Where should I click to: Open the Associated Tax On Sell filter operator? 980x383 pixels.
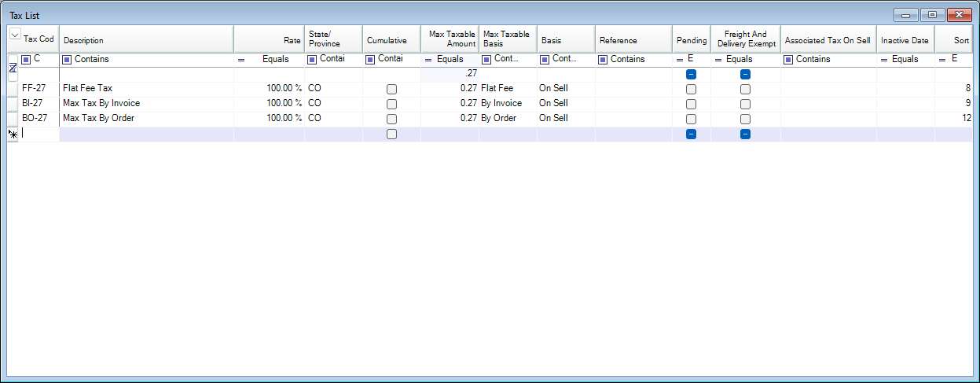pyautogui.click(x=788, y=60)
